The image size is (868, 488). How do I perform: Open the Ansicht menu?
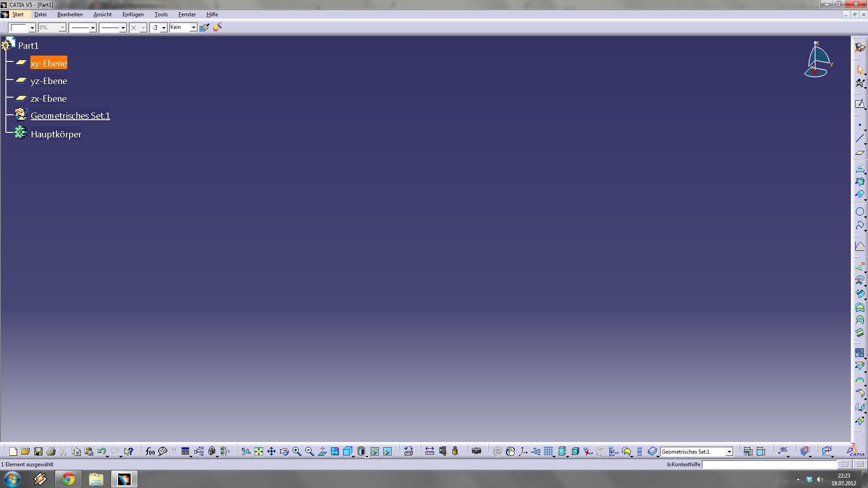point(103,14)
